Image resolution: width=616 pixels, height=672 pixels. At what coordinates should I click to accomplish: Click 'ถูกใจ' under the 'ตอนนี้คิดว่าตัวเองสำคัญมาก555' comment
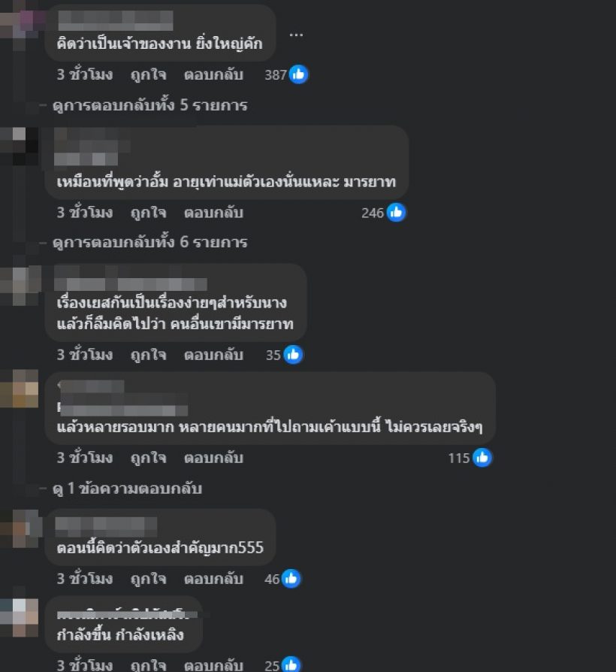tap(148, 579)
